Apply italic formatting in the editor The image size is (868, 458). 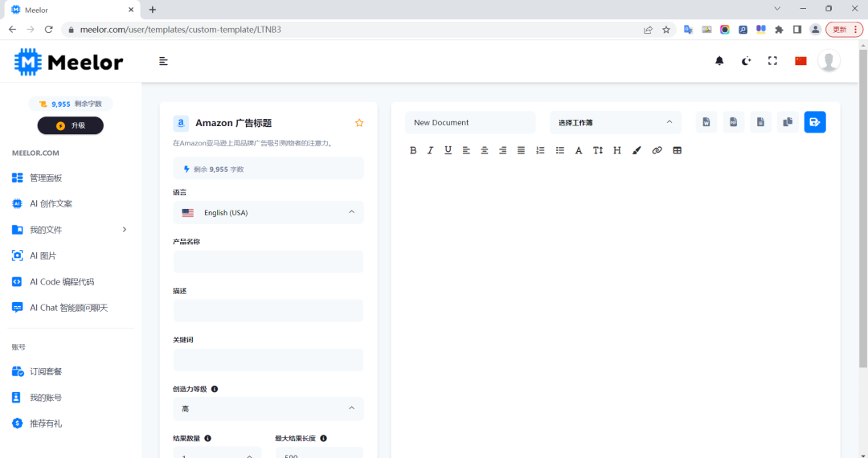click(x=430, y=150)
